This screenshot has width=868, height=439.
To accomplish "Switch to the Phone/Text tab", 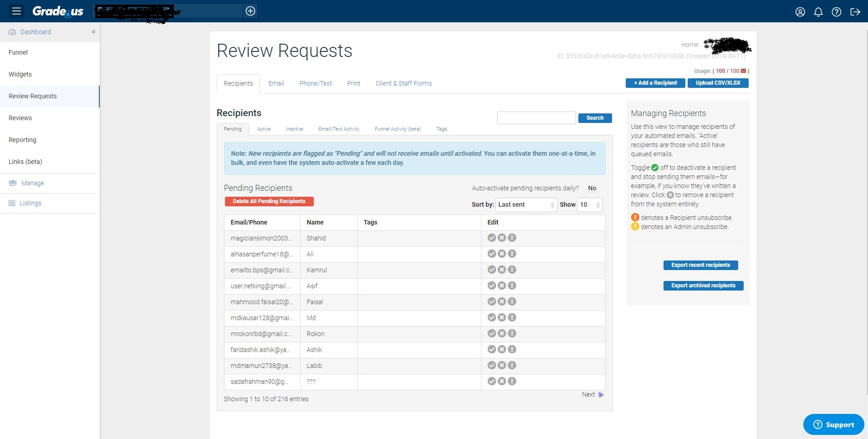I will tap(316, 83).
